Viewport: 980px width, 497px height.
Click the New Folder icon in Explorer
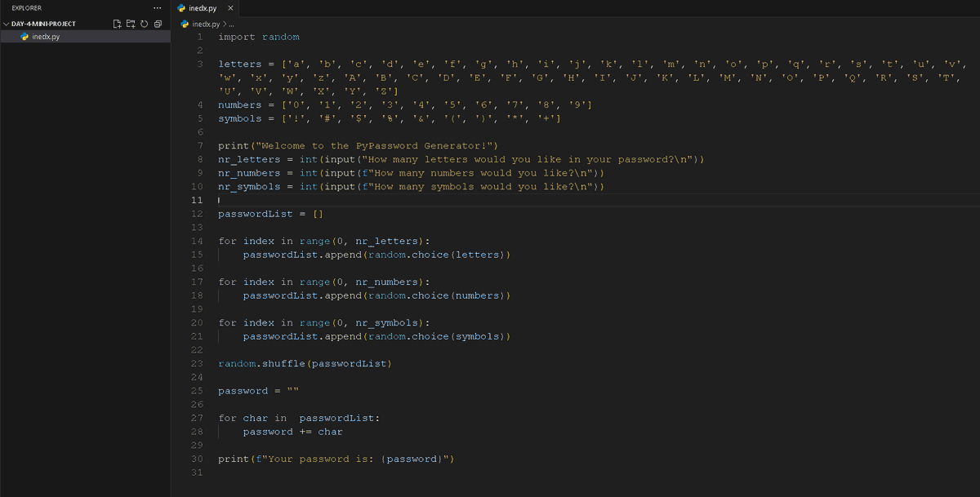pyautogui.click(x=131, y=24)
